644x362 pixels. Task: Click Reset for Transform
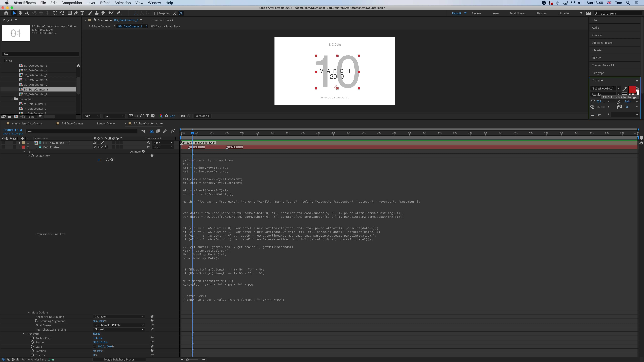point(96,333)
